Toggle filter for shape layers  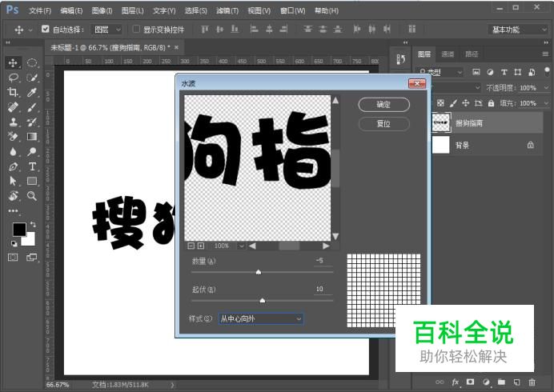(x=518, y=72)
